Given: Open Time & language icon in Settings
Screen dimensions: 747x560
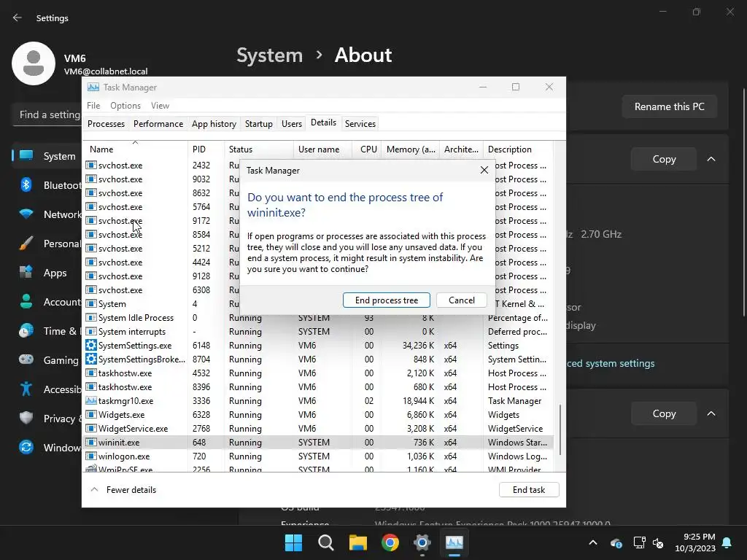Looking at the screenshot, I should point(26,330).
